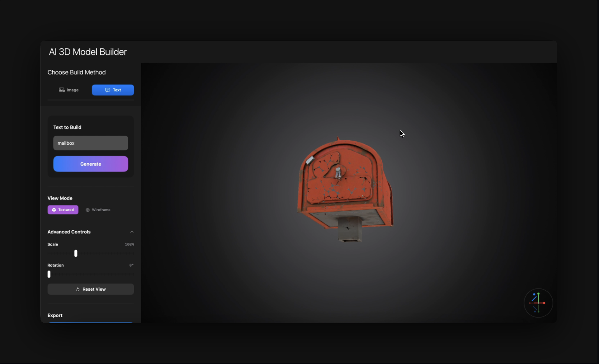
Task: Click the AI 3D Model Builder title
Action: pos(88,52)
